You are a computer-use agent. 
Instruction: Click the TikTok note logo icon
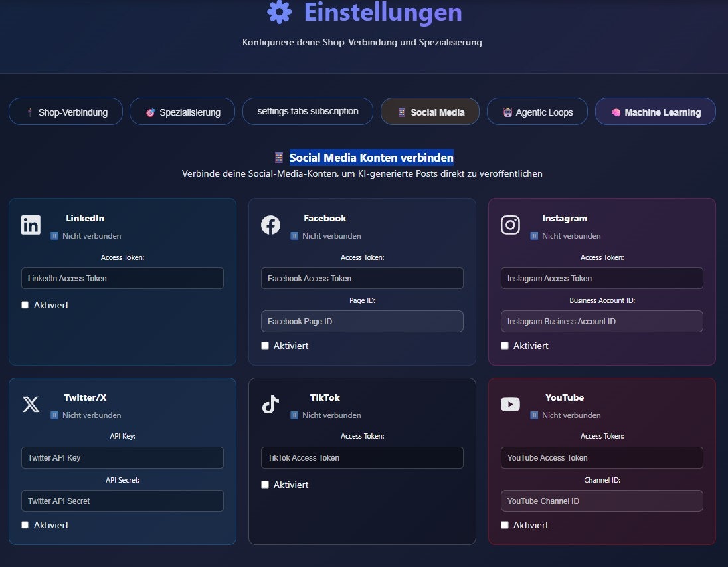click(270, 404)
